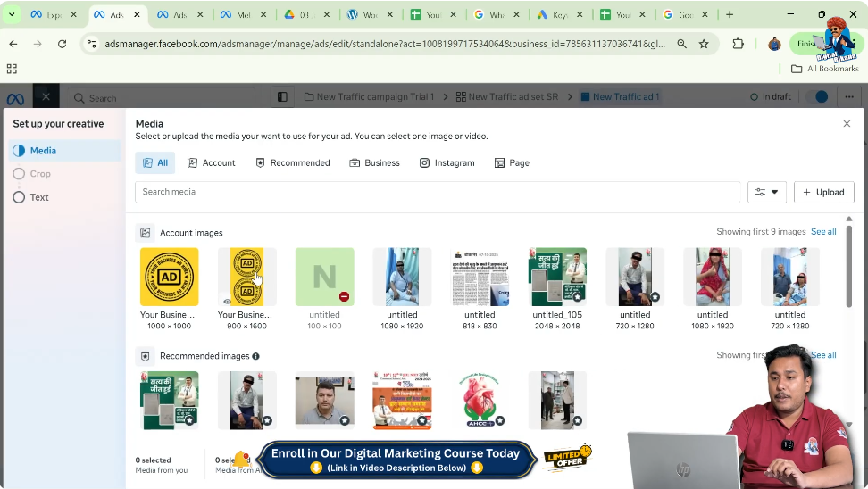The width and height of the screenshot is (868, 489).
Task: Click the browser reload icon
Action: 62,44
